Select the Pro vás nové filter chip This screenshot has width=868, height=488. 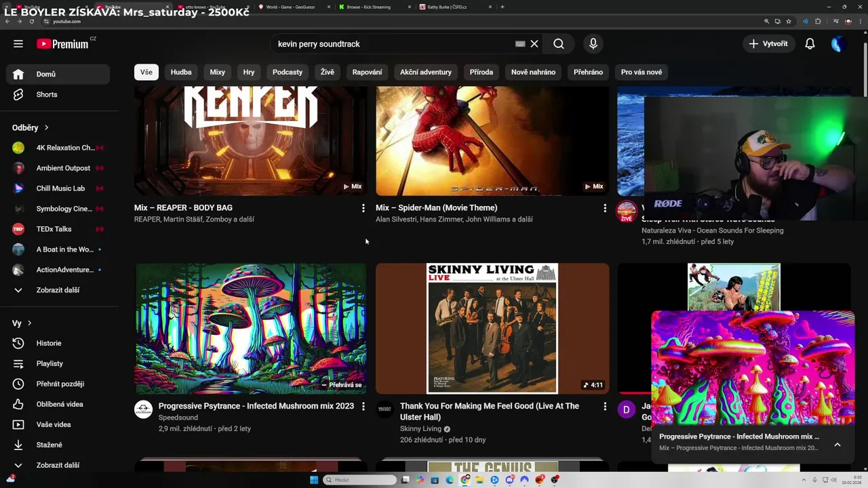point(642,72)
